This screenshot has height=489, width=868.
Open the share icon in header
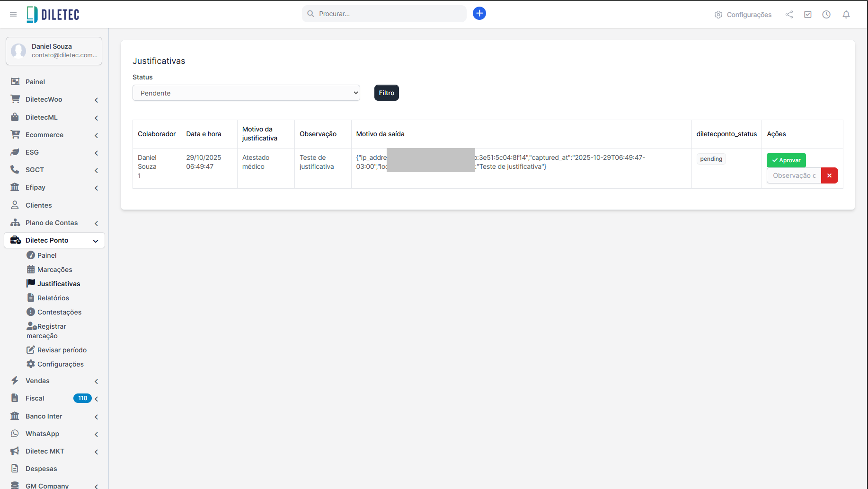click(x=789, y=15)
